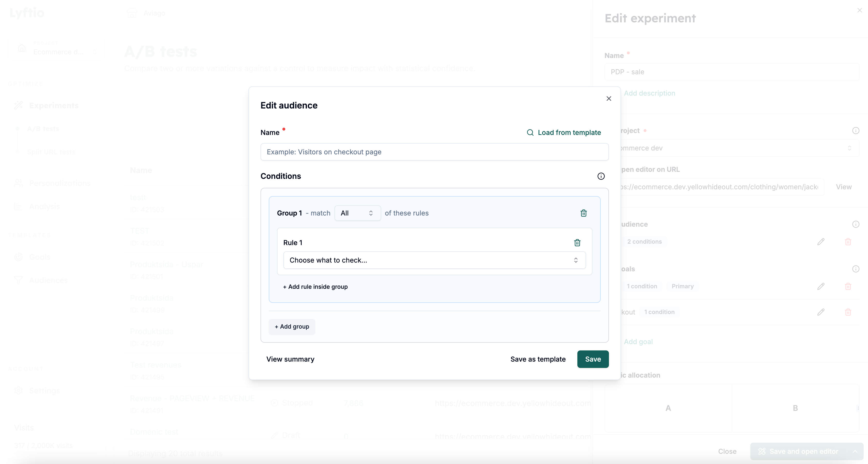Click Save as template
This screenshot has width=868, height=464.
(538, 359)
